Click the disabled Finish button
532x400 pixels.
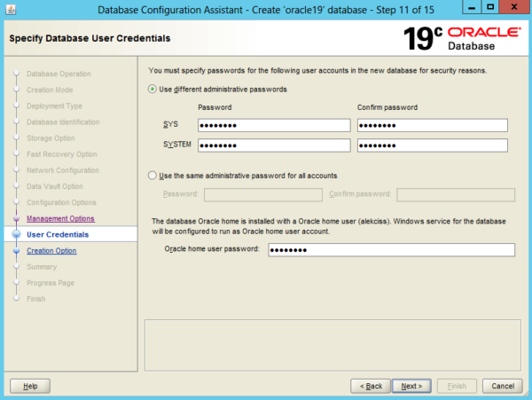coord(457,386)
